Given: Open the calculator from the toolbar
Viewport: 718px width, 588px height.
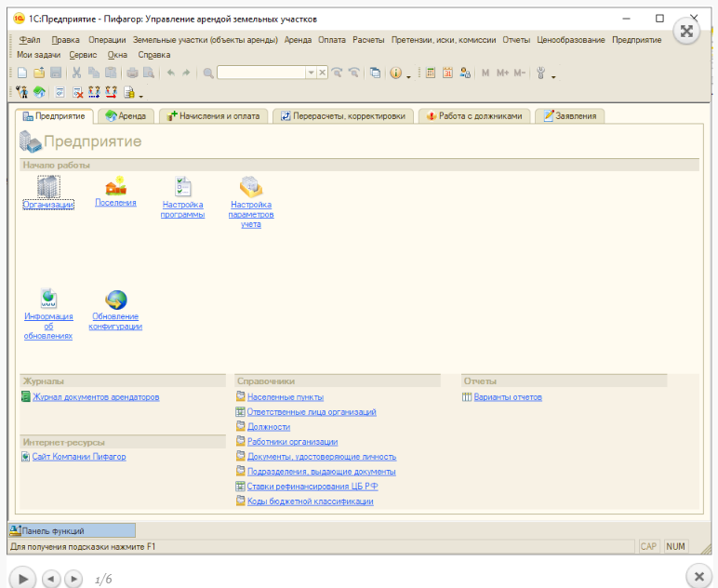Looking at the screenshot, I should tap(431, 73).
